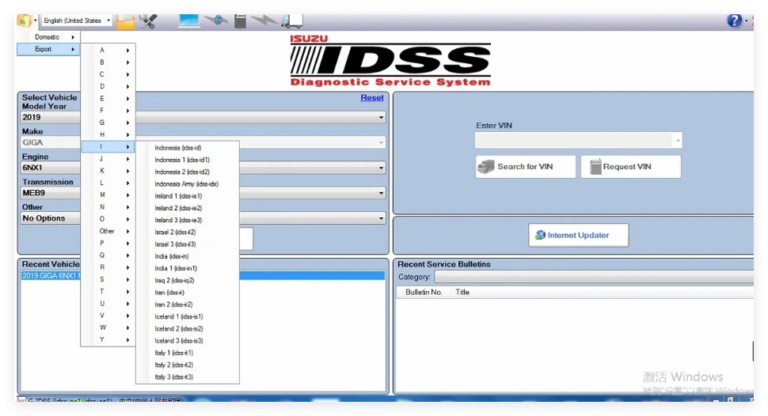Select Italy 2 (idss-it2) from the list
768x416 pixels.
(174, 365)
